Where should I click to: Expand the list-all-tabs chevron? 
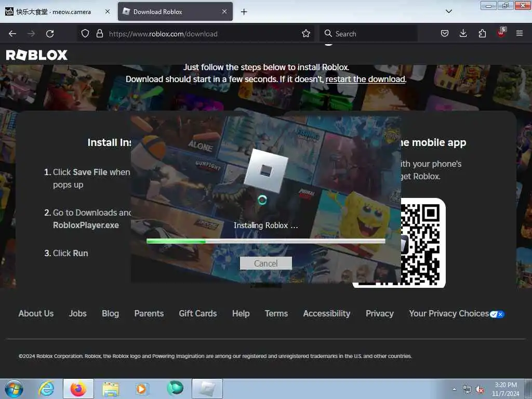(x=448, y=11)
